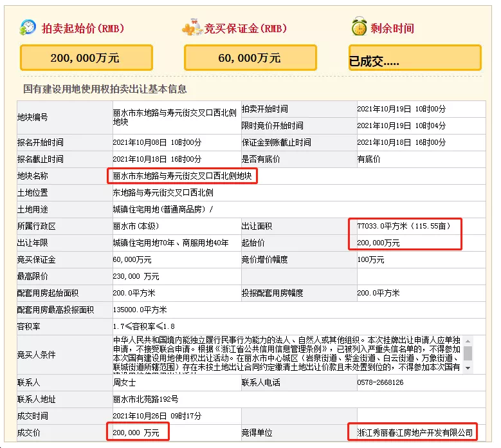
Task: Click the 成交价 200,000 万元 value
Action: point(136,432)
